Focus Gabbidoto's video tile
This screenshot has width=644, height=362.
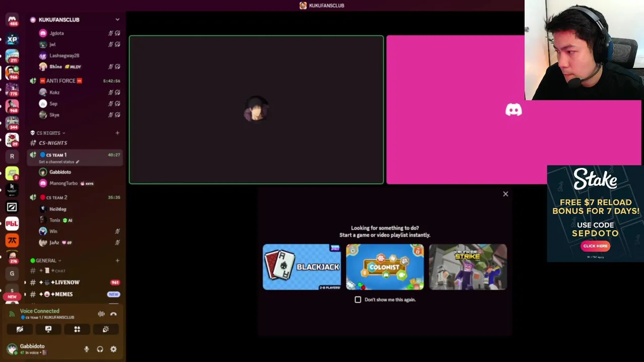256,110
